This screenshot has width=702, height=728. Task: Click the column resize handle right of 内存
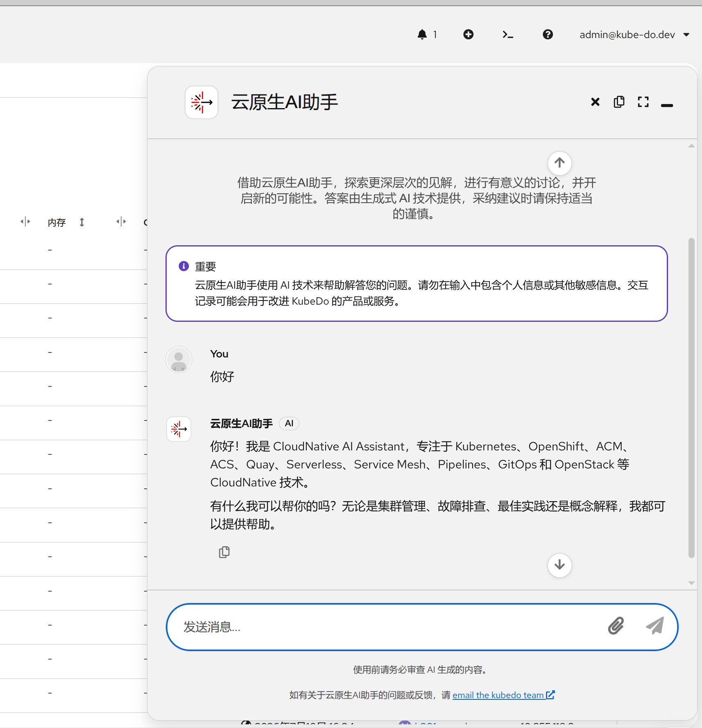pos(121,222)
